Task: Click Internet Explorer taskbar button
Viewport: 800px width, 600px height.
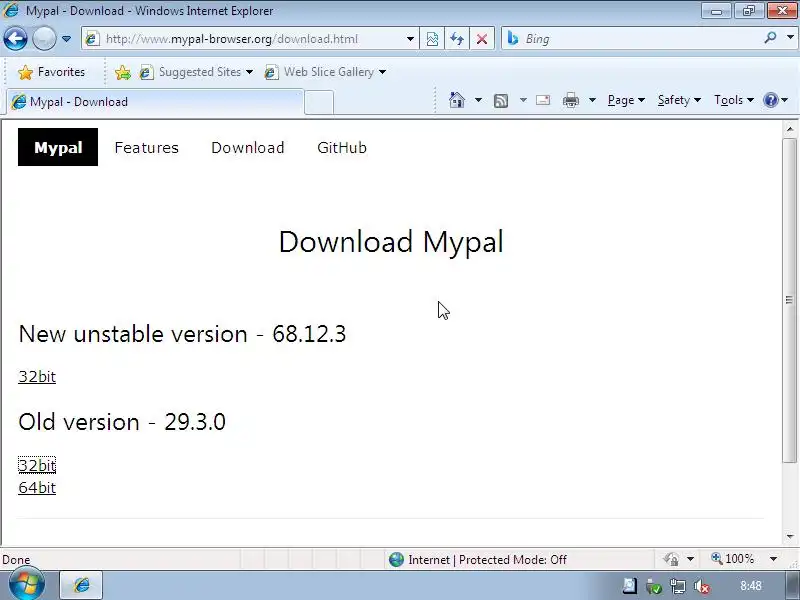Action: point(82,585)
